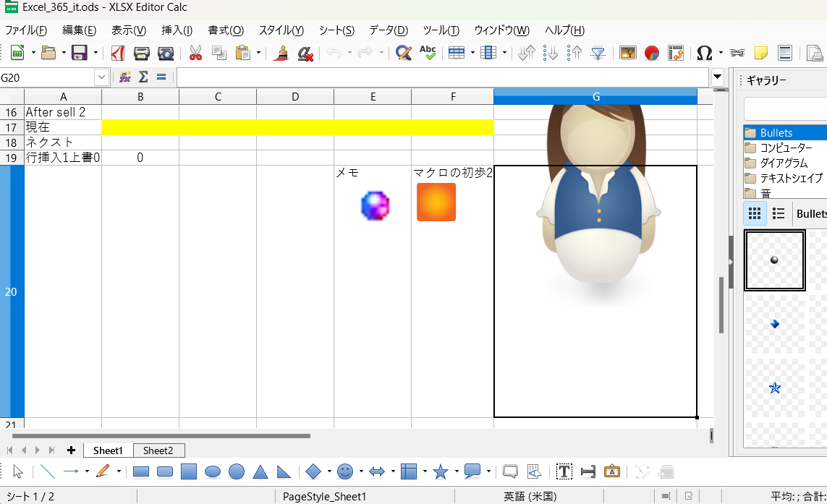Open dropdown arrow next to New
Screen dimensions: 827x504
(33, 53)
